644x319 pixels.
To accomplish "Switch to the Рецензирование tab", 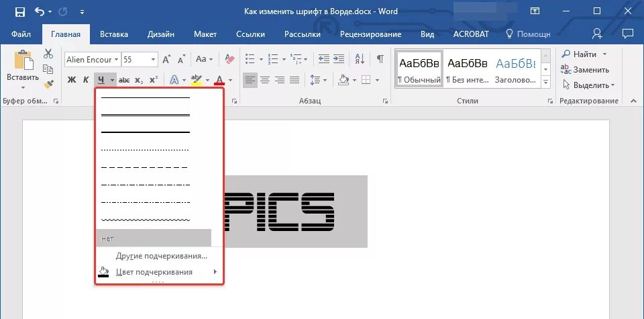I will click(x=370, y=34).
